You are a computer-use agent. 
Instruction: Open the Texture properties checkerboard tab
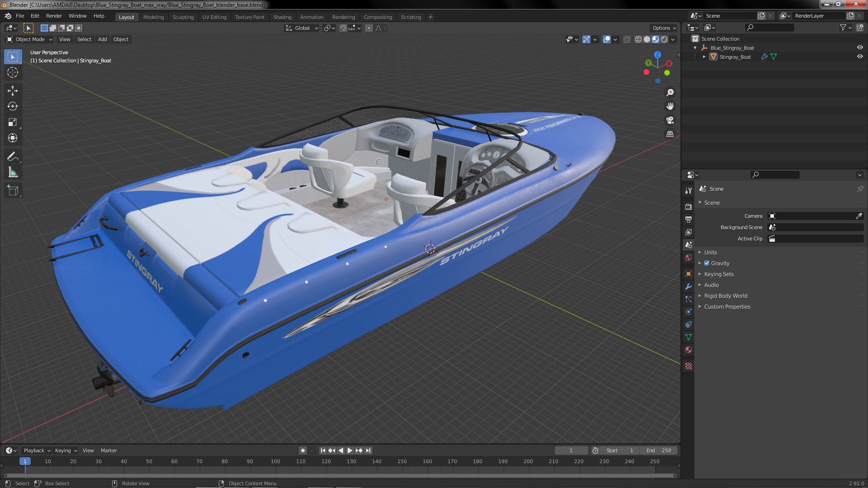click(689, 366)
